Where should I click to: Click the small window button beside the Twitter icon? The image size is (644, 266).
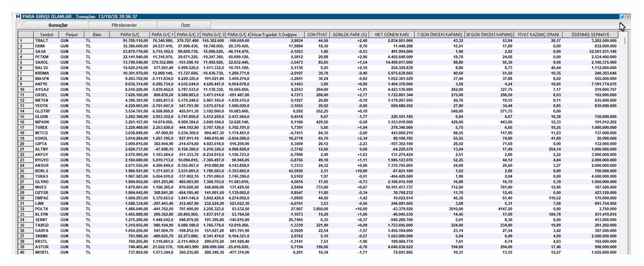point(627,17)
